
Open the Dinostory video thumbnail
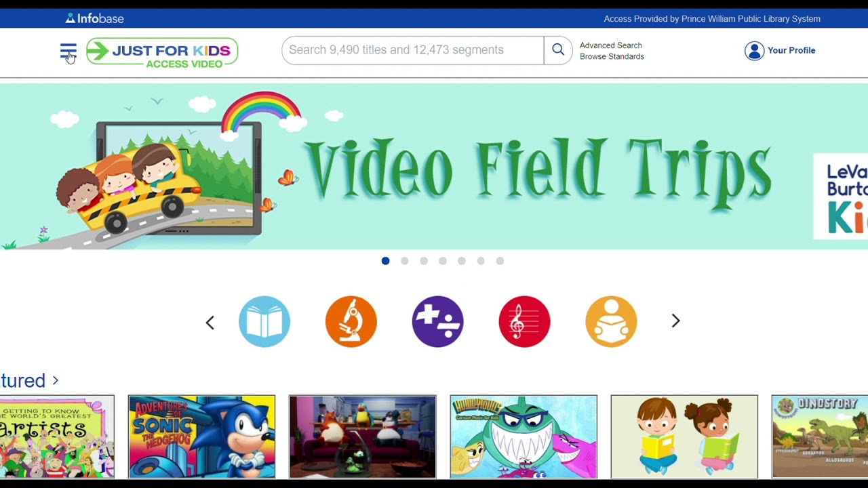pyautogui.click(x=820, y=436)
